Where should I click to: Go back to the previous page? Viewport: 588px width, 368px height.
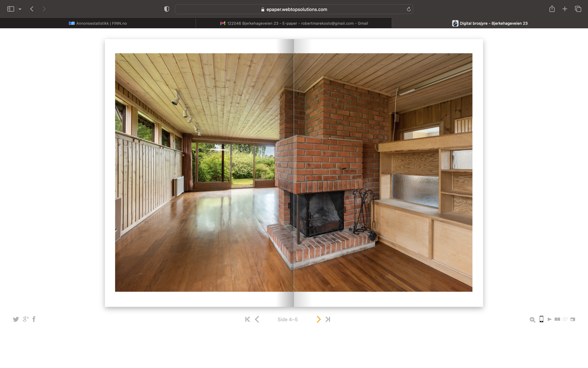coord(32,9)
